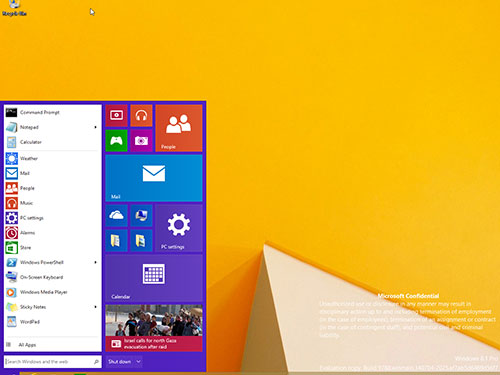Open the wide blue Mail tile
Screen dimensions: 500x375
coord(154,178)
